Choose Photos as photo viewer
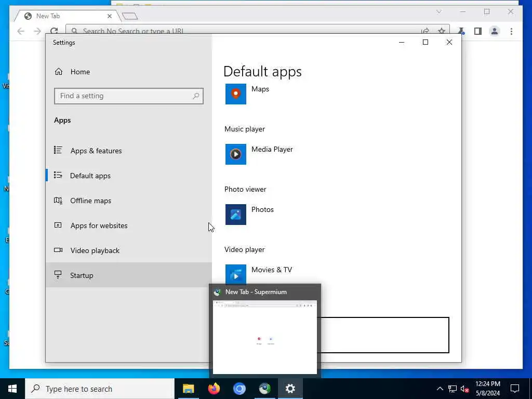This screenshot has width=532, height=399. coord(262,209)
